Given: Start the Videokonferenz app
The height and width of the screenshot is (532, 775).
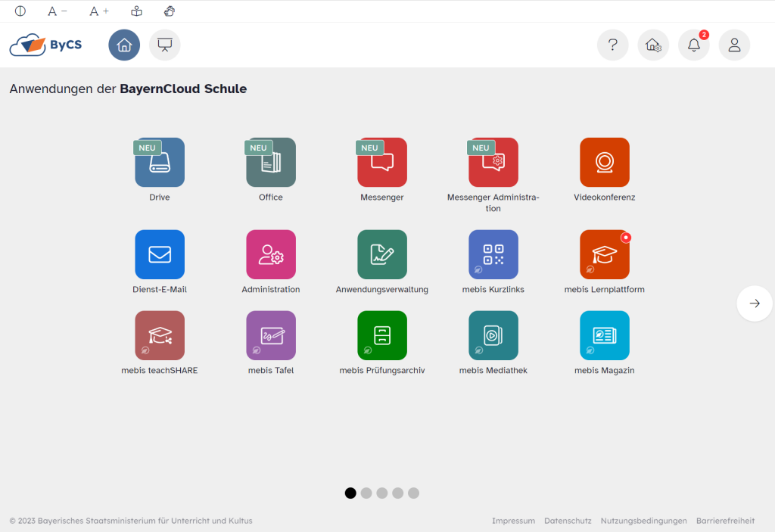Looking at the screenshot, I should pos(605,162).
